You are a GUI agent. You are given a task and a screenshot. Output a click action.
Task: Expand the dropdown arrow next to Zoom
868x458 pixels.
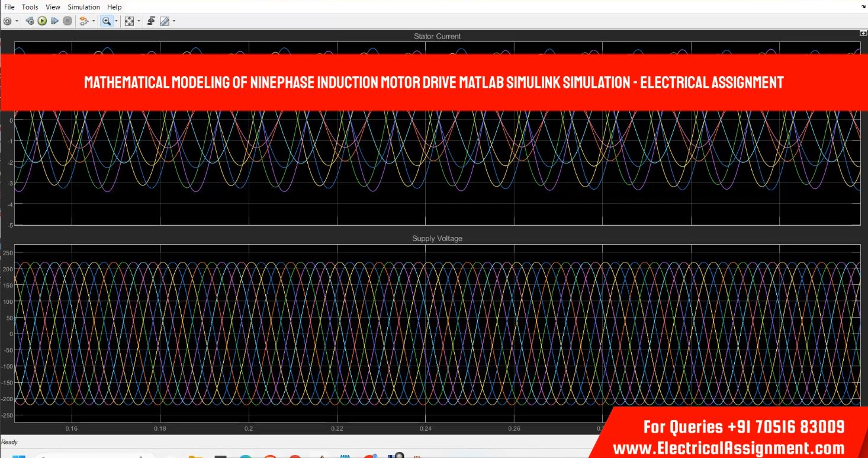click(x=116, y=21)
